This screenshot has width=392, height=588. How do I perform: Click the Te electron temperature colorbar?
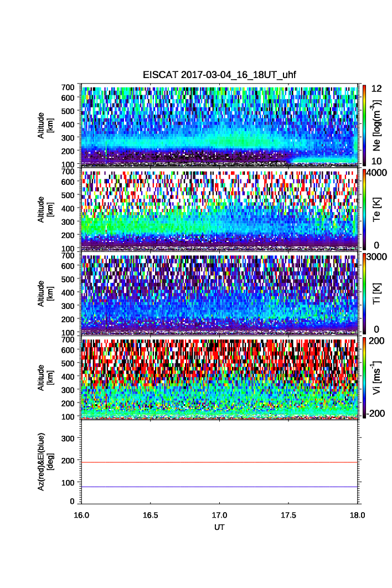[x=363, y=209]
